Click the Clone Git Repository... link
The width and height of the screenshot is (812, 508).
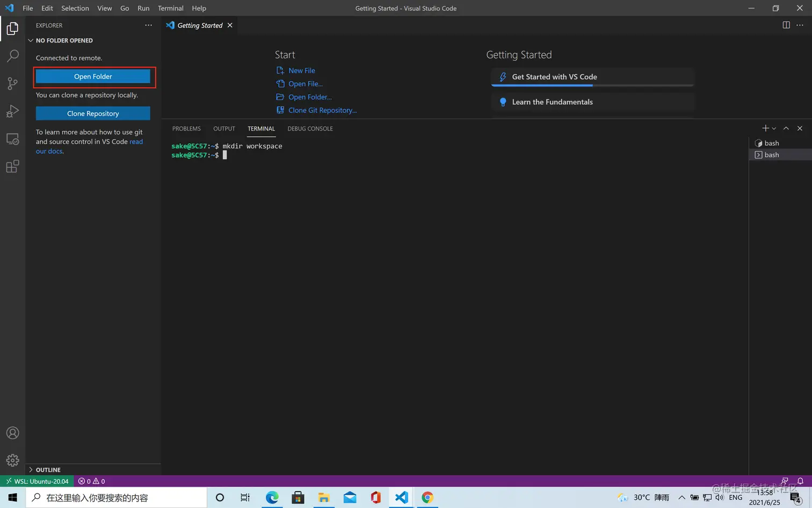[x=322, y=110]
